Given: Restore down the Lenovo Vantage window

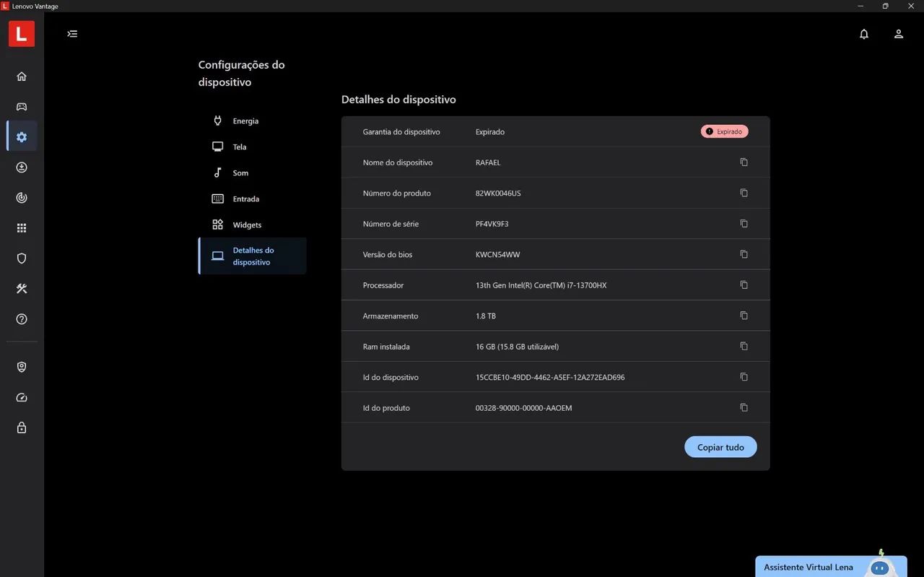Looking at the screenshot, I should [885, 6].
